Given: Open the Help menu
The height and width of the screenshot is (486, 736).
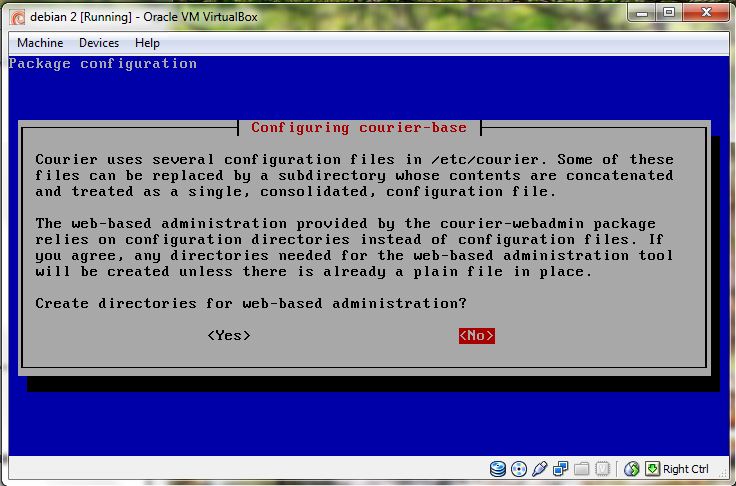Looking at the screenshot, I should click(147, 43).
